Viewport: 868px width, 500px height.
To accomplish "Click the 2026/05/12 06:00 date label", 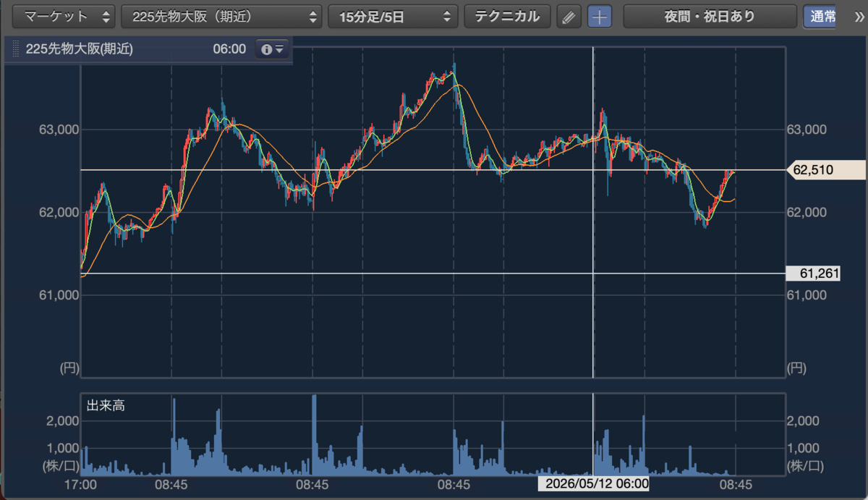I will (593, 483).
